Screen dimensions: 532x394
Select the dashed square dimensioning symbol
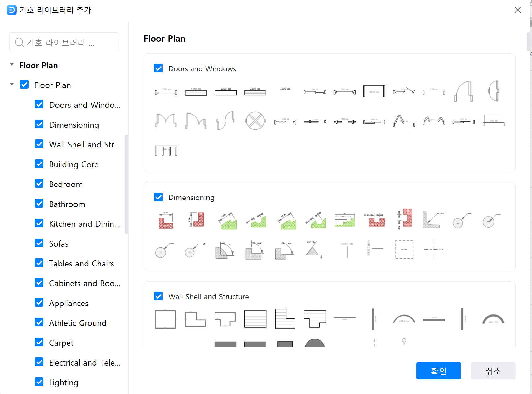point(404,249)
